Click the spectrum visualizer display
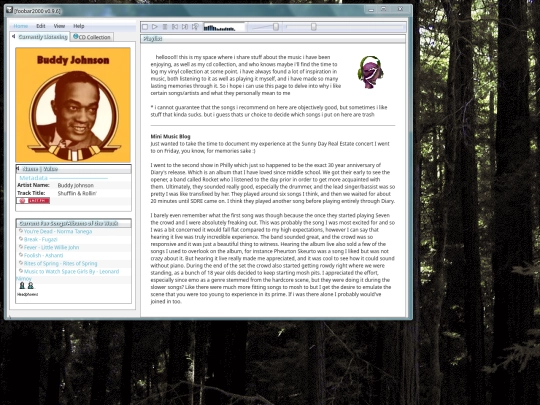This screenshot has width=540, height=405. pos(224,27)
